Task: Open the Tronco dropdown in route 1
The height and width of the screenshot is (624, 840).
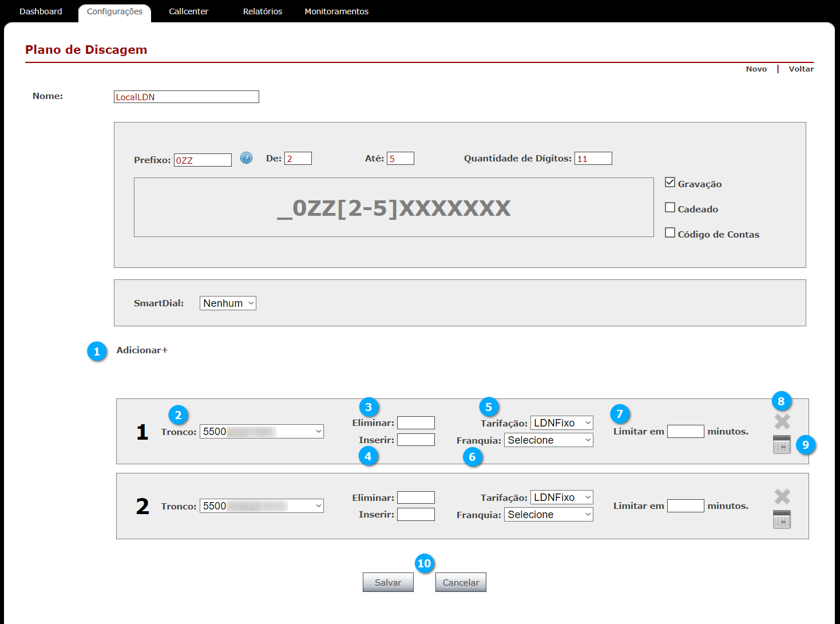Action: [x=261, y=432]
